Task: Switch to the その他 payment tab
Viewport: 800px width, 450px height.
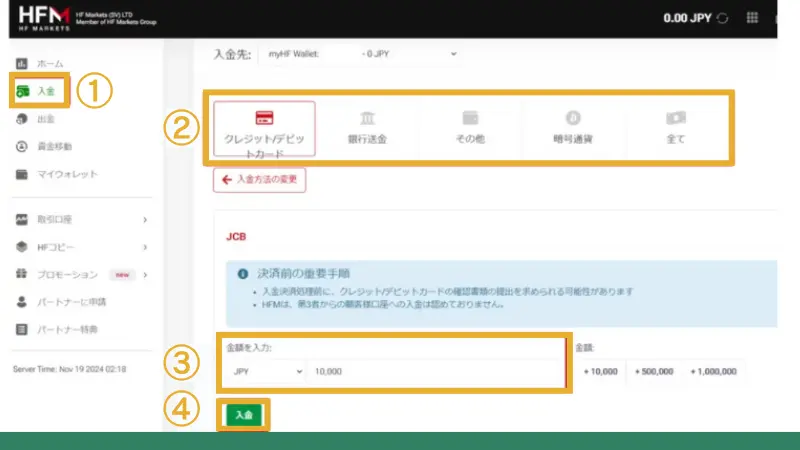Action: 470,129
